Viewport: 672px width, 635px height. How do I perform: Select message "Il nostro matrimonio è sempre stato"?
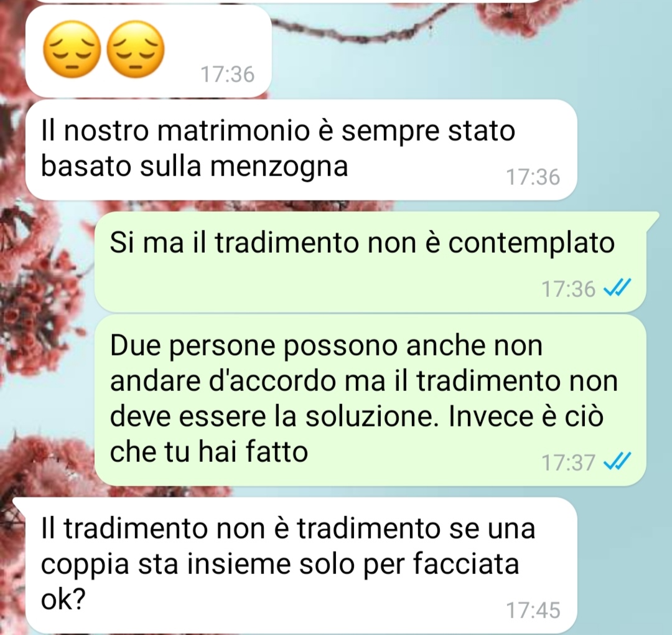tap(301, 149)
